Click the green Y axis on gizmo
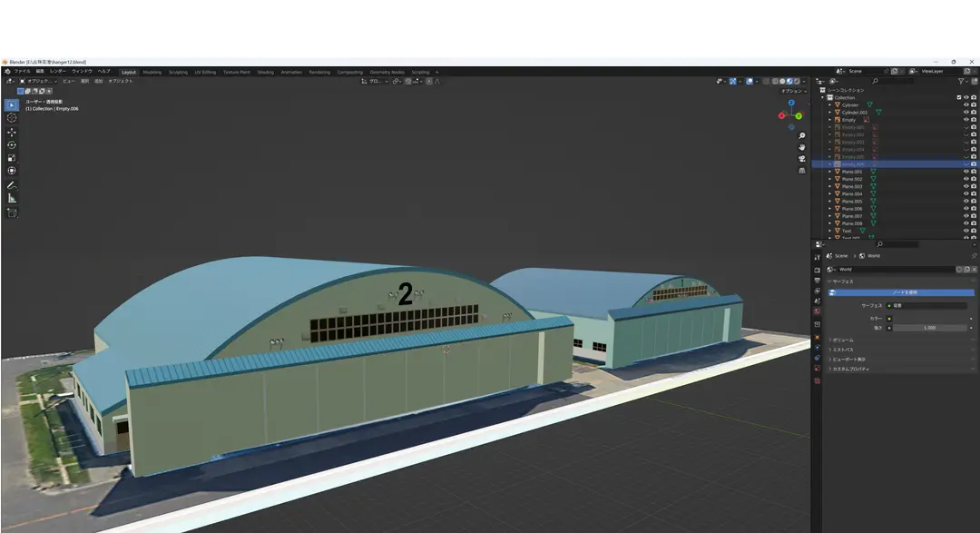 [x=799, y=116]
